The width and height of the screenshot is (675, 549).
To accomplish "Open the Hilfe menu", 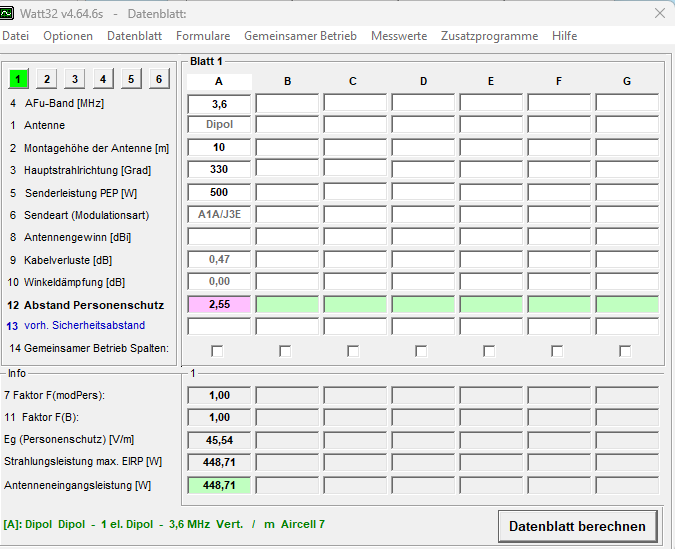I will (564, 36).
